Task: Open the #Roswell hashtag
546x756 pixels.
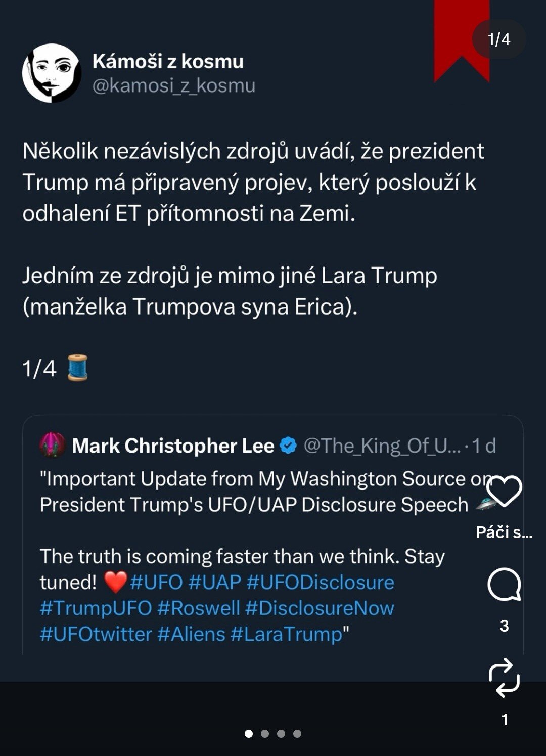Action: tap(198, 608)
